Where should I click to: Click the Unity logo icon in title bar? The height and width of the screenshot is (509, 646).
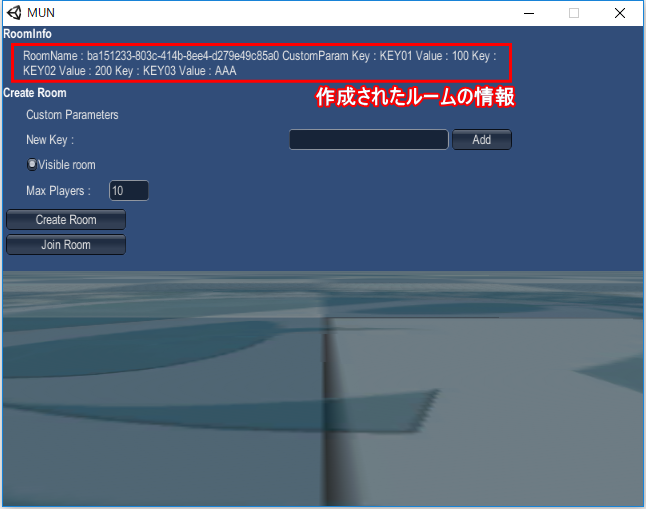pyautogui.click(x=14, y=13)
